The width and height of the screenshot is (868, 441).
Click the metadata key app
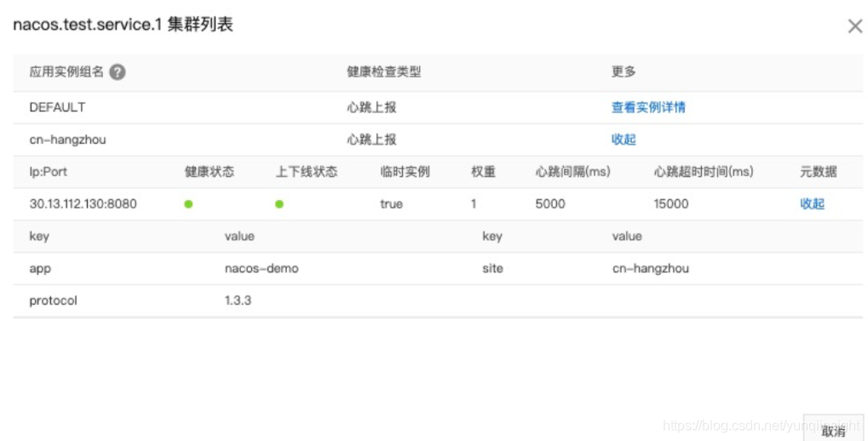point(40,269)
